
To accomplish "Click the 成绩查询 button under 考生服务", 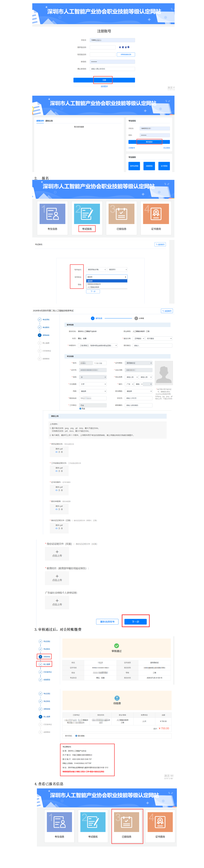I will pos(149,166).
